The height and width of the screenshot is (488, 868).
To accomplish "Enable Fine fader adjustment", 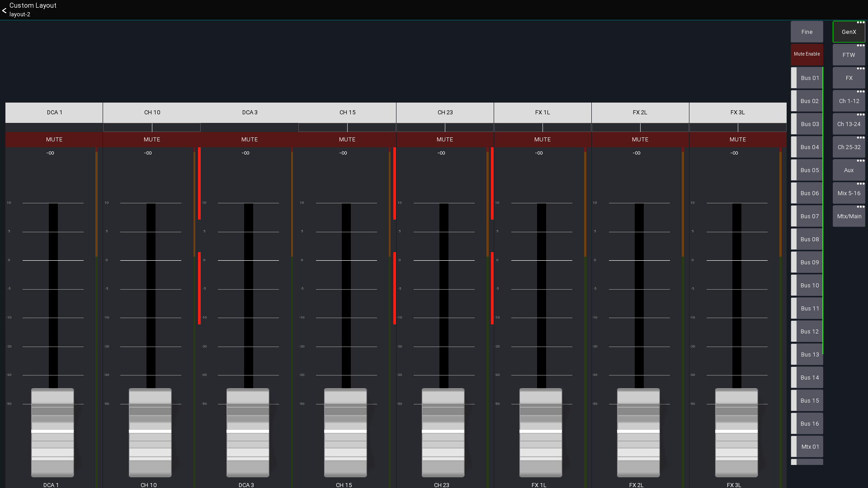I will [807, 32].
